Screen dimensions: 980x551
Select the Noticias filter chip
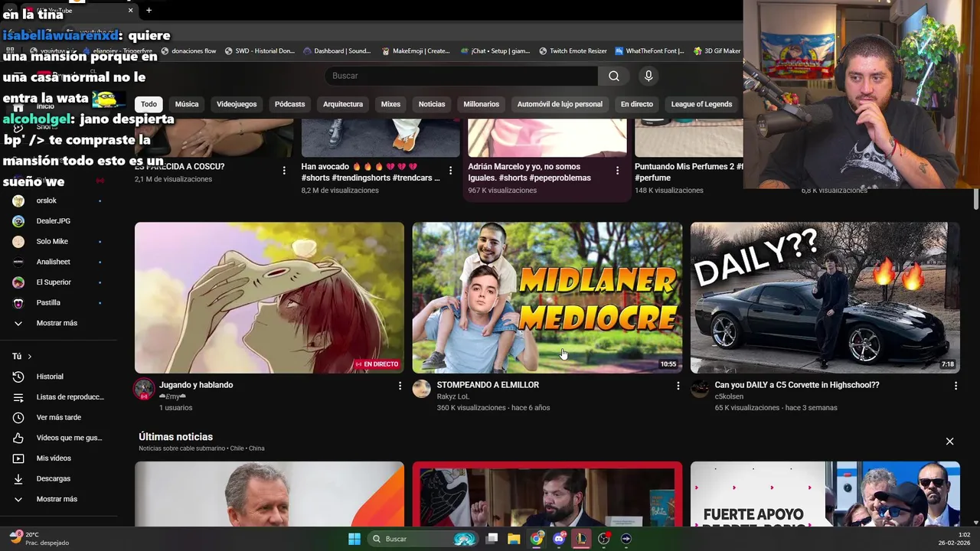pyautogui.click(x=432, y=104)
